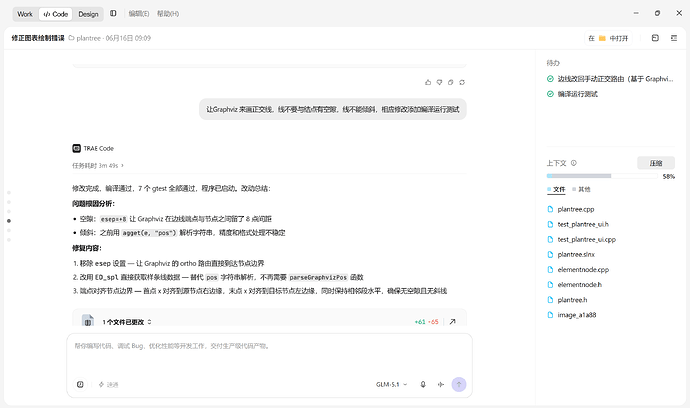Send the message with the arrow button
The width and height of the screenshot is (690, 408).
tap(459, 384)
